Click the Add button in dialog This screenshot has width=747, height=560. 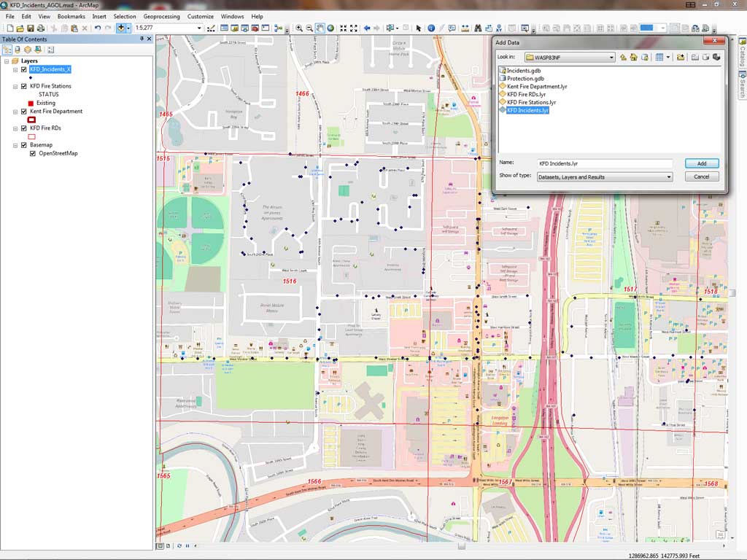tap(701, 163)
